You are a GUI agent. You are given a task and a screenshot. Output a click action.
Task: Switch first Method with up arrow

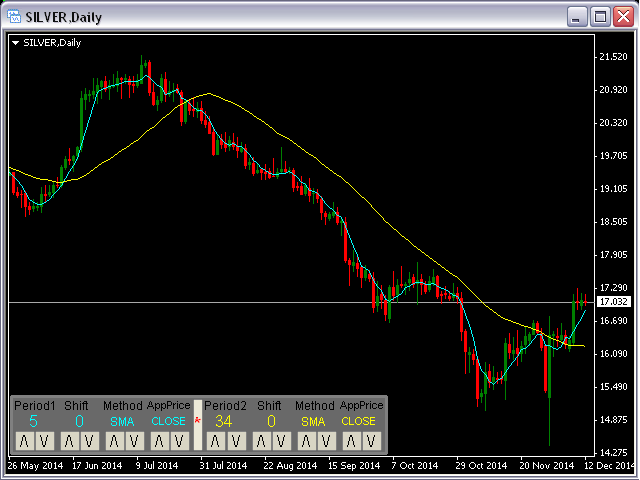(x=114, y=441)
